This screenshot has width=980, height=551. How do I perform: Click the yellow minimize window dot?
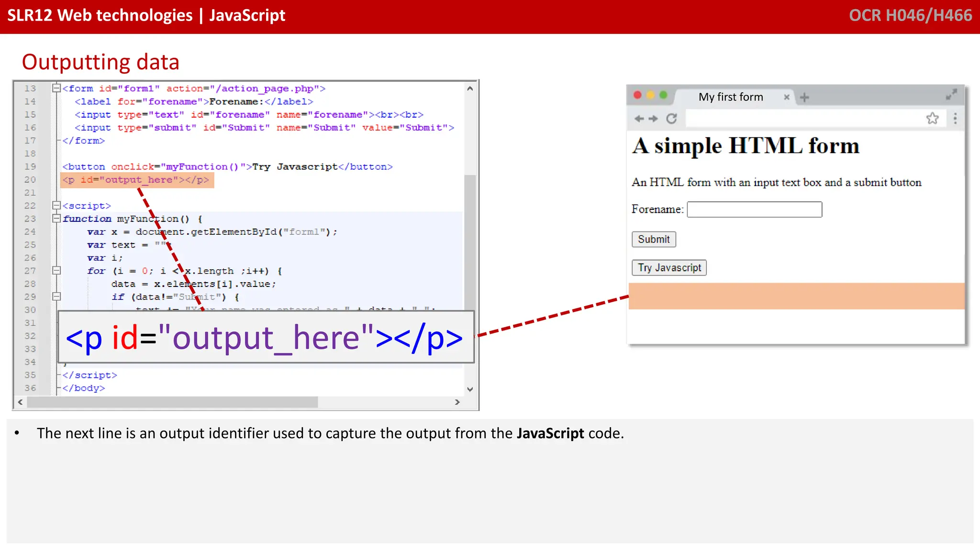(650, 95)
